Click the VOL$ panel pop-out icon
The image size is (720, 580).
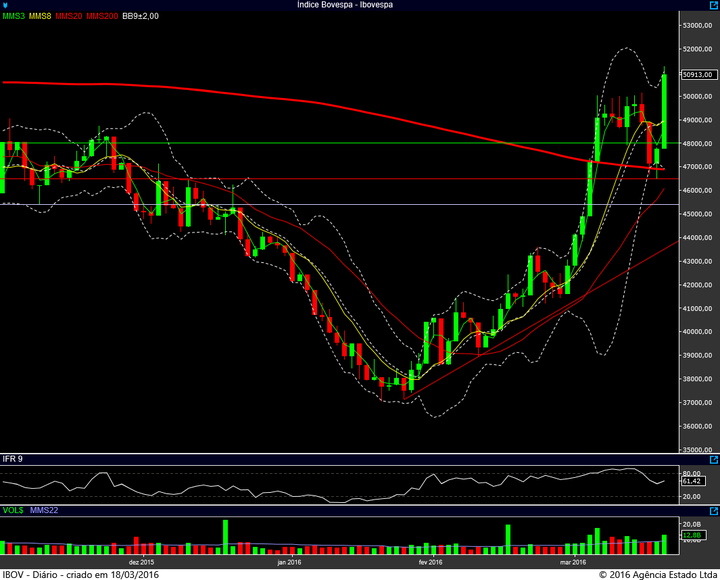point(714,511)
